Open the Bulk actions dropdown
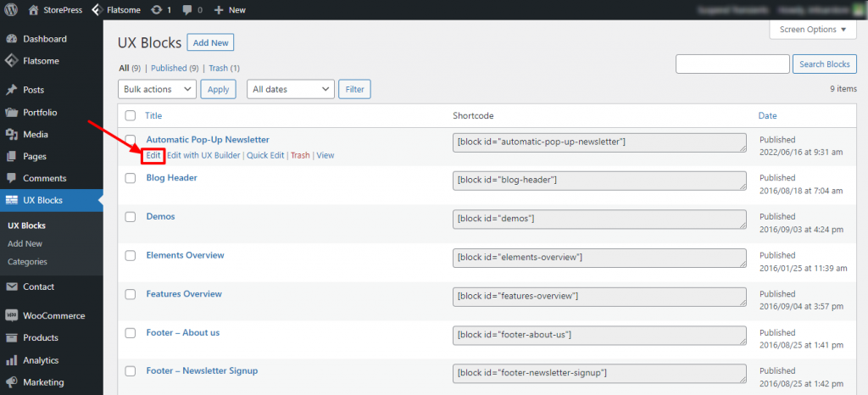868x395 pixels. tap(157, 89)
